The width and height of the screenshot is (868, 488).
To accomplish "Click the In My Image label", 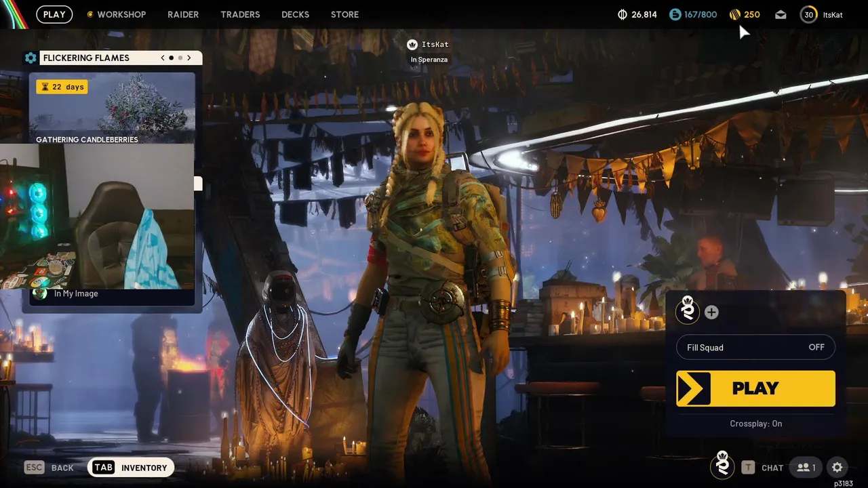I will click(x=76, y=293).
